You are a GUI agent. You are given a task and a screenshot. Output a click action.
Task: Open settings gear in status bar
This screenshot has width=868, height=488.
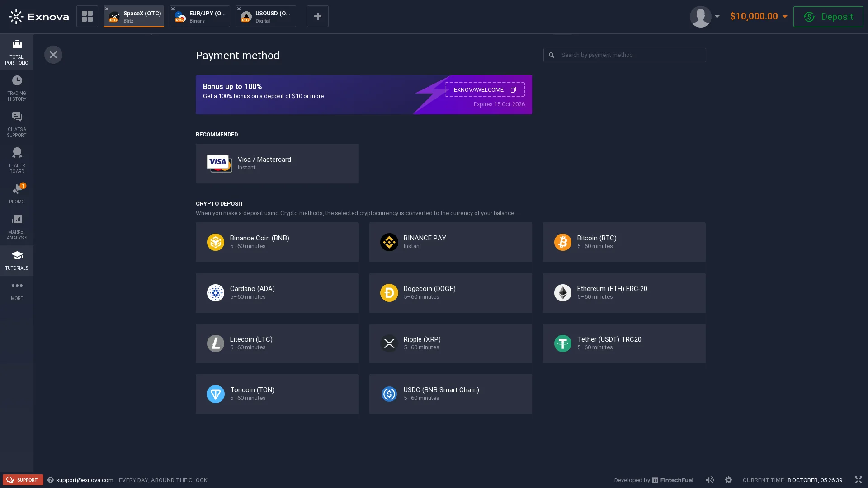pos(729,480)
